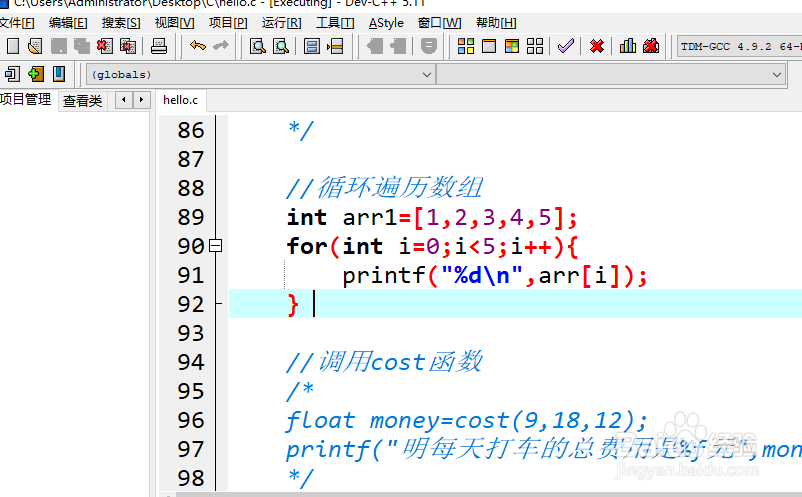
Task: Click the left scroll arrow of the panel tabs
Action: pos(124,100)
